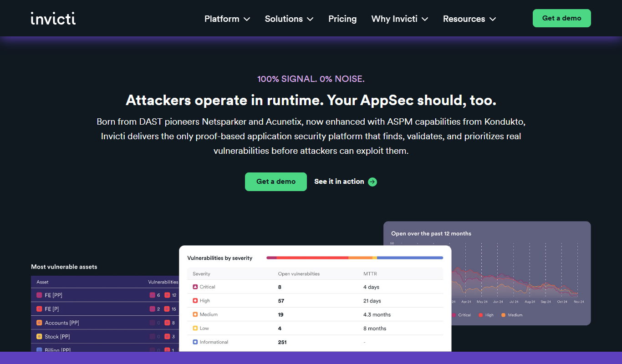Screen dimensions: 622x364
Task: Click the High open count value 57
Action: click(x=281, y=301)
